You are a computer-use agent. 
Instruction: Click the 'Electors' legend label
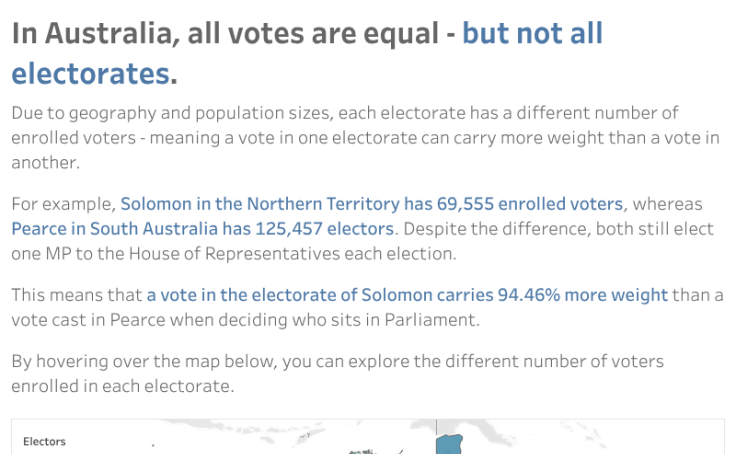click(44, 441)
